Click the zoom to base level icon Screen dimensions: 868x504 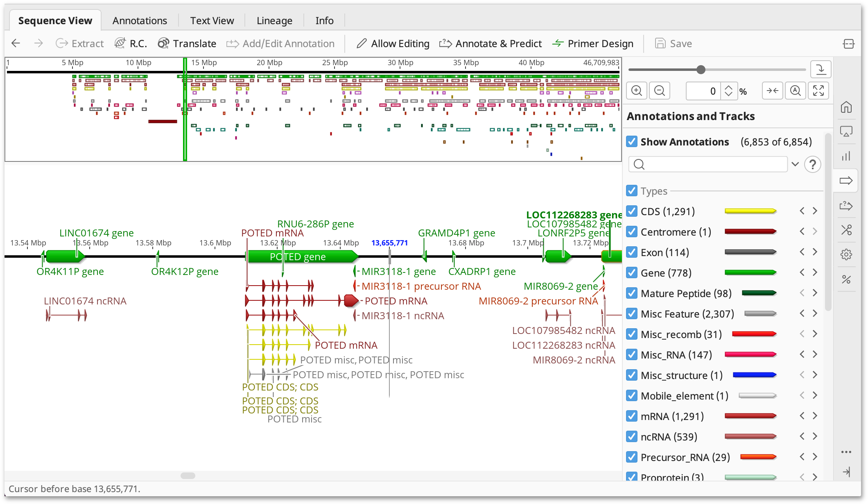pyautogui.click(x=796, y=91)
